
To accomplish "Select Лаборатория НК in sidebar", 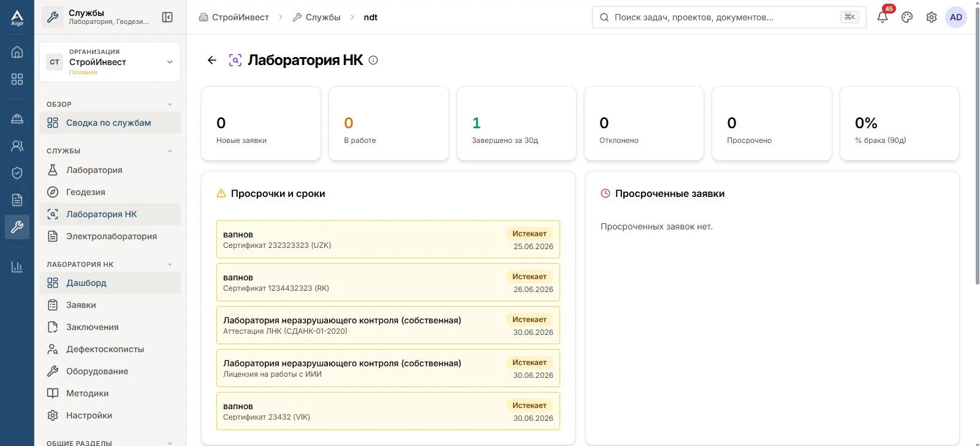I will [x=110, y=214].
